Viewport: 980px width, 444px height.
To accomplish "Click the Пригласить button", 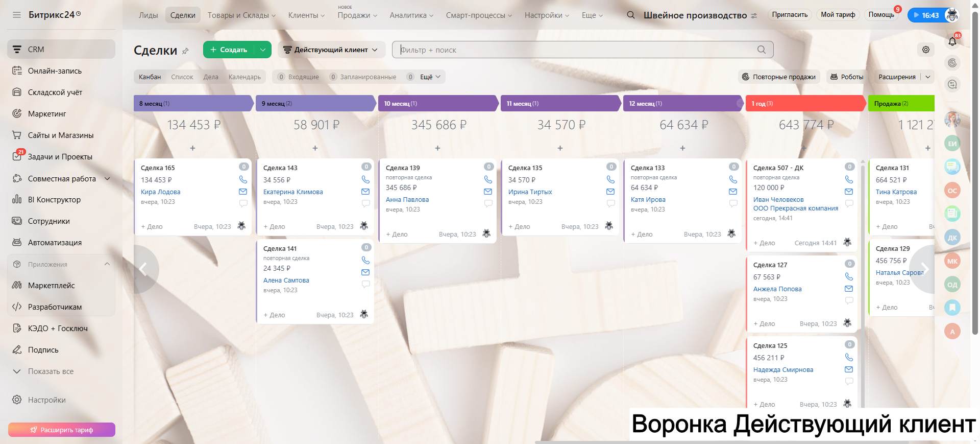I will [x=790, y=15].
